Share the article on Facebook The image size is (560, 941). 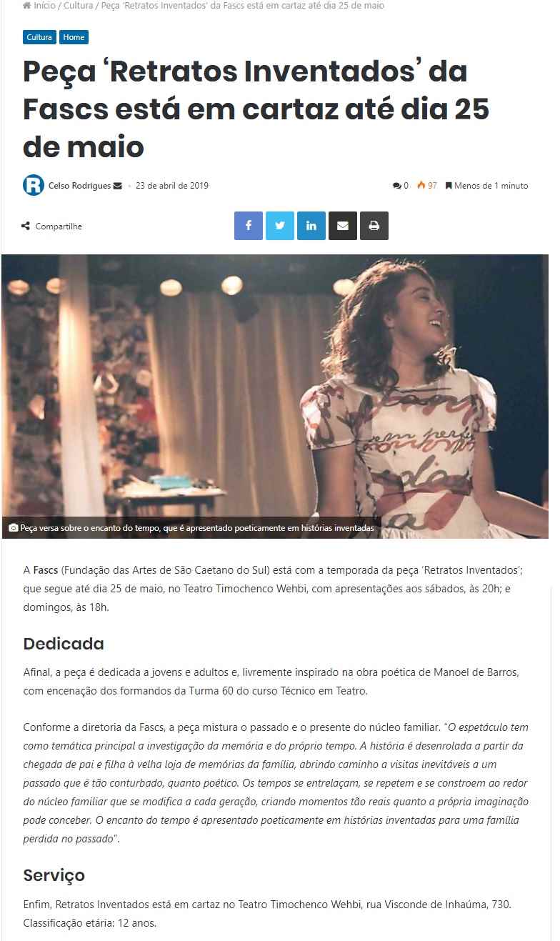[x=249, y=226]
